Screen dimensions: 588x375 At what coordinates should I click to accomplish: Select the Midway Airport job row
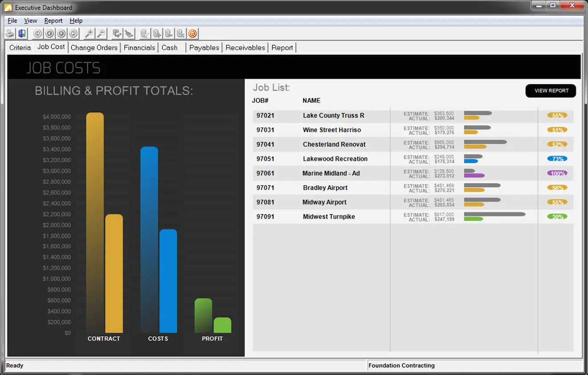(324, 202)
